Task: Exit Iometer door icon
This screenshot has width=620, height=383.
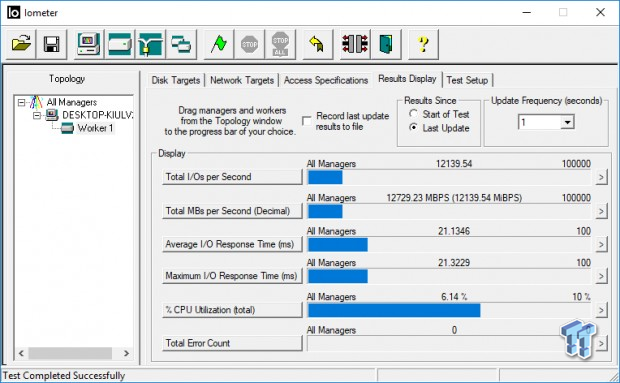Action: pos(386,44)
